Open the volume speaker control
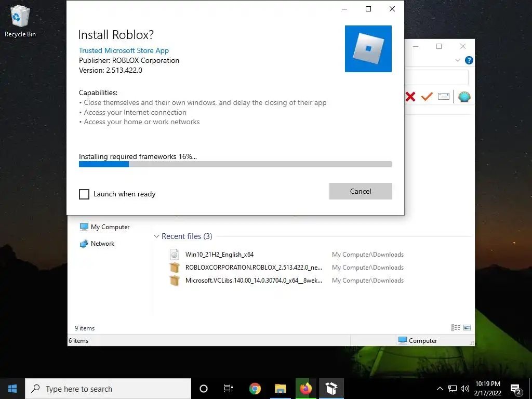The width and height of the screenshot is (532, 399). point(464,389)
